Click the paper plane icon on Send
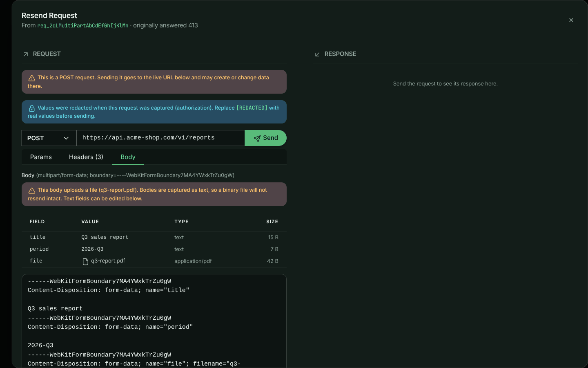Viewport: 588px width, 368px height. [x=257, y=139]
